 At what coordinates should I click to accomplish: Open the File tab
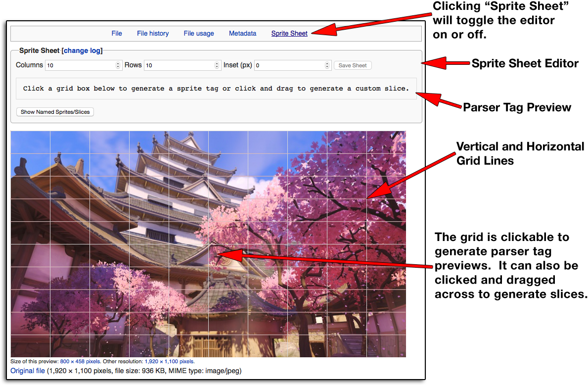click(x=117, y=34)
